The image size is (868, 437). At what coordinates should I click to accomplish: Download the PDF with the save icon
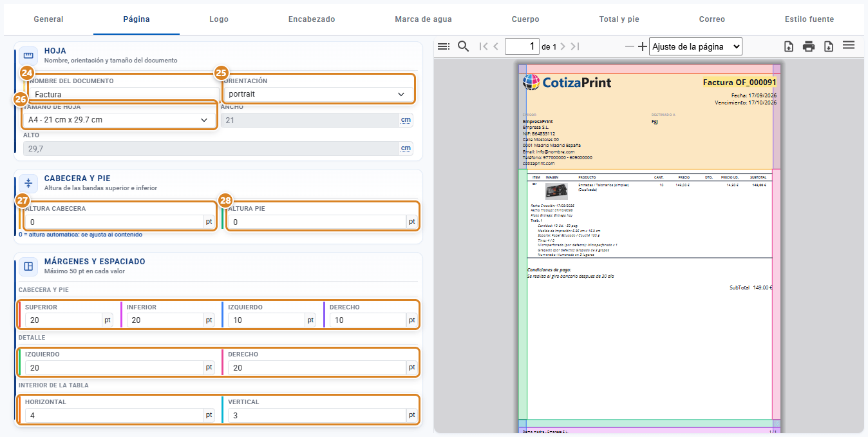[x=829, y=46]
